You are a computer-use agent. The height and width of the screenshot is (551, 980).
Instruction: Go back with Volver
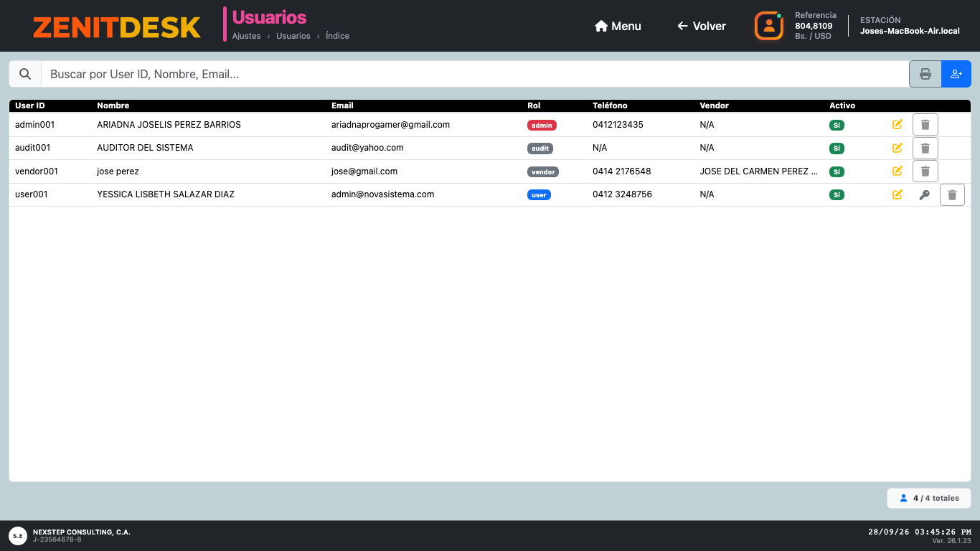point(702,26)
